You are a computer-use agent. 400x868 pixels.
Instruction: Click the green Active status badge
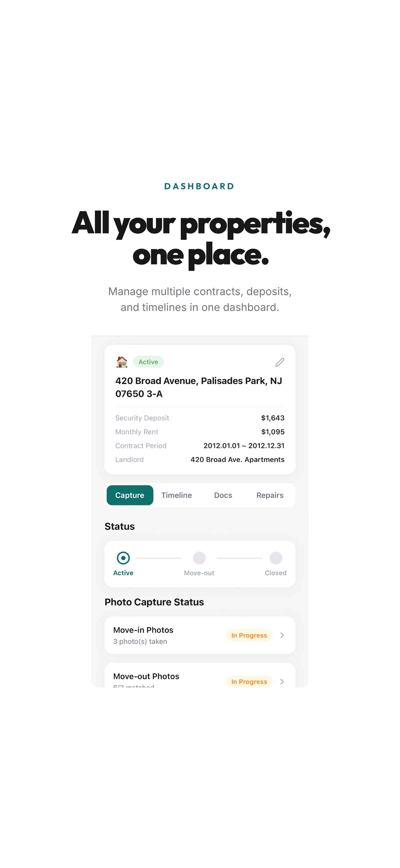pyautogui.click(x=148, y=362)
